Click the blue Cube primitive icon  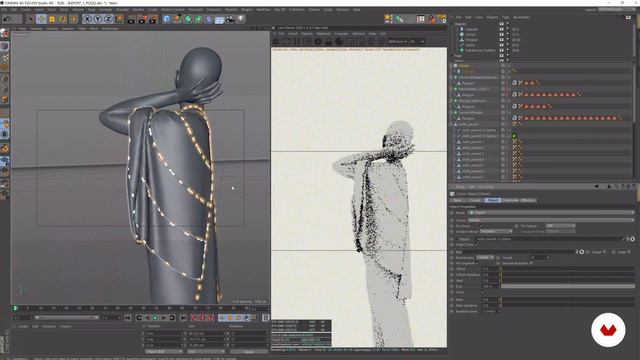pyautogui.click(x=167, y=19)
